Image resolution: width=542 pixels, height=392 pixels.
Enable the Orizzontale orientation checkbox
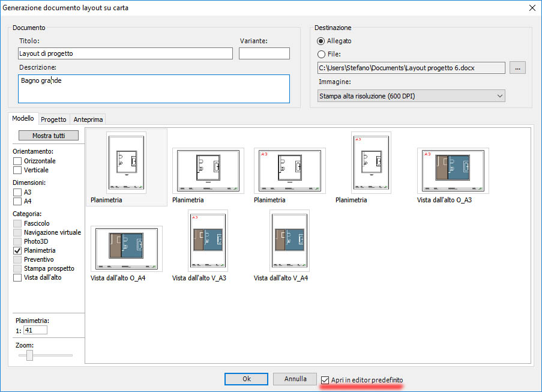pyautogui.click(x=17, y=161)
